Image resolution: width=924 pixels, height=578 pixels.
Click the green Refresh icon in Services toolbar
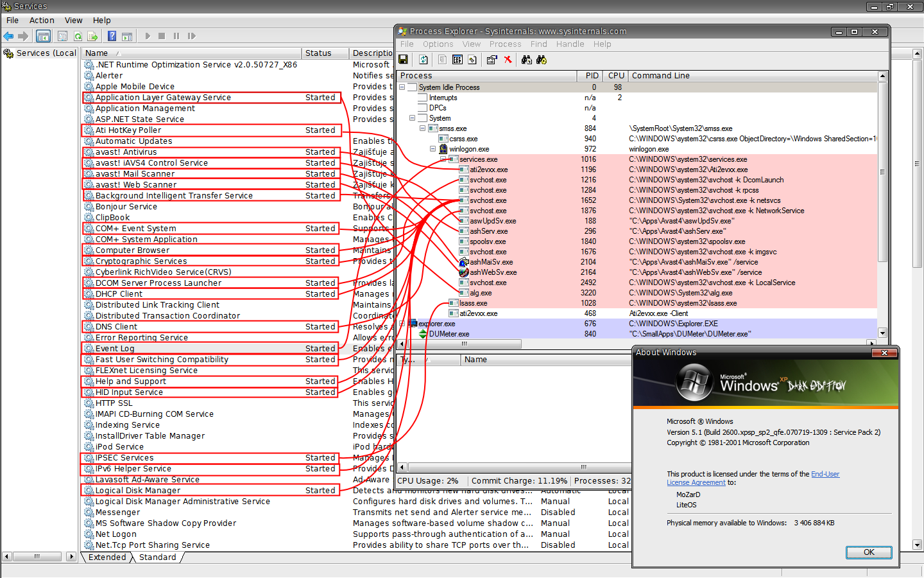pyautogui.click(x=78, y=37)
